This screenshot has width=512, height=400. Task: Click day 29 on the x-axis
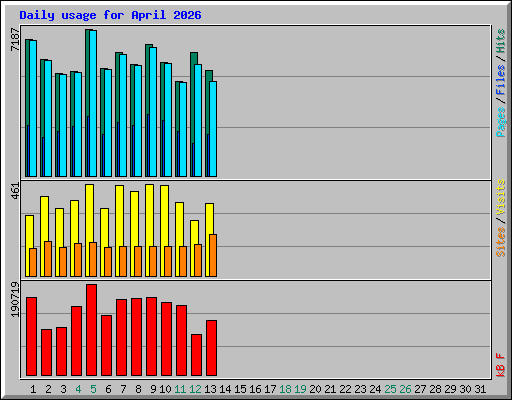coord(450,389)
